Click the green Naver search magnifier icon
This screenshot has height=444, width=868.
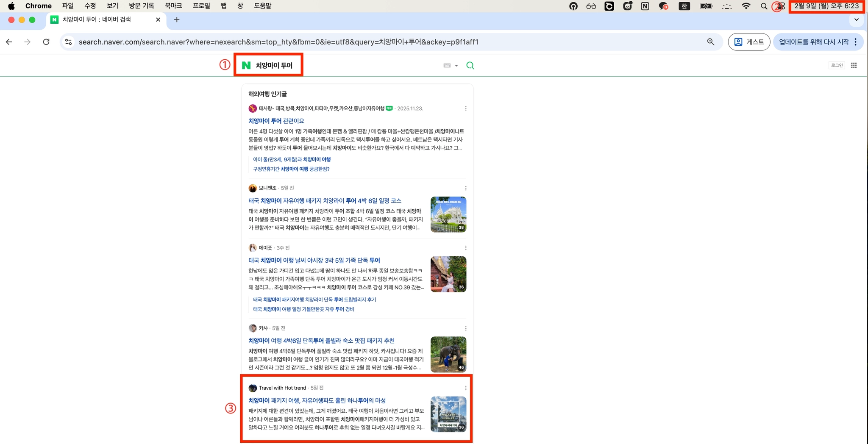pyautogui.click(x=470, y=65)
